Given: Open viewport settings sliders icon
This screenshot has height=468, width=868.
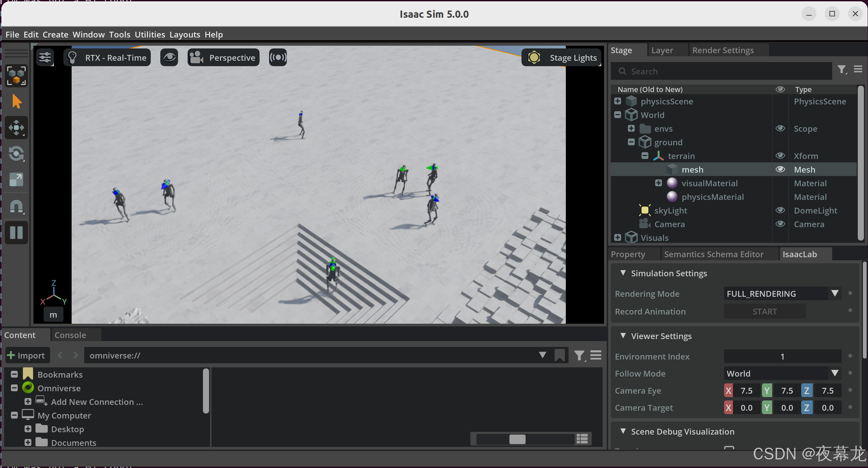Looking at the screenshot, I should coord(45,58).
